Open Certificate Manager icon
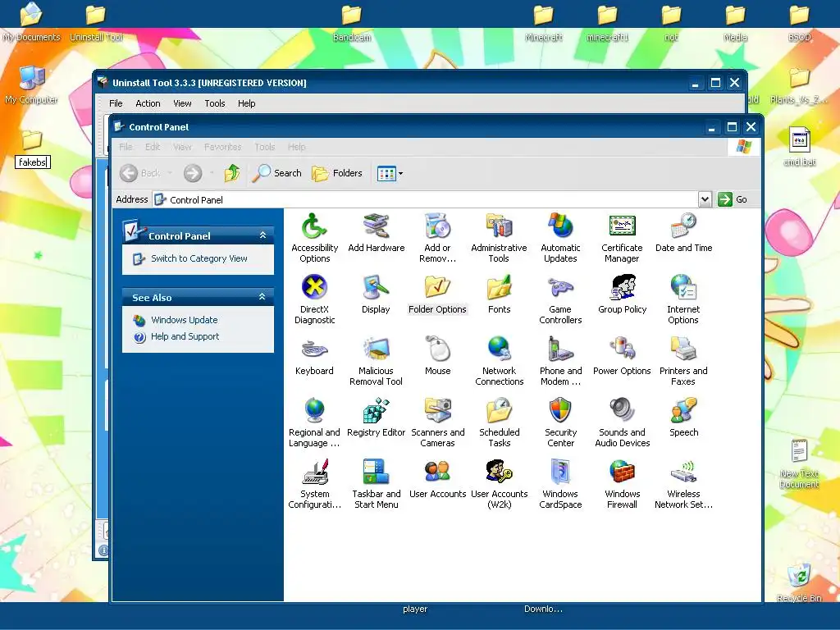 click(x=622, y=239)
